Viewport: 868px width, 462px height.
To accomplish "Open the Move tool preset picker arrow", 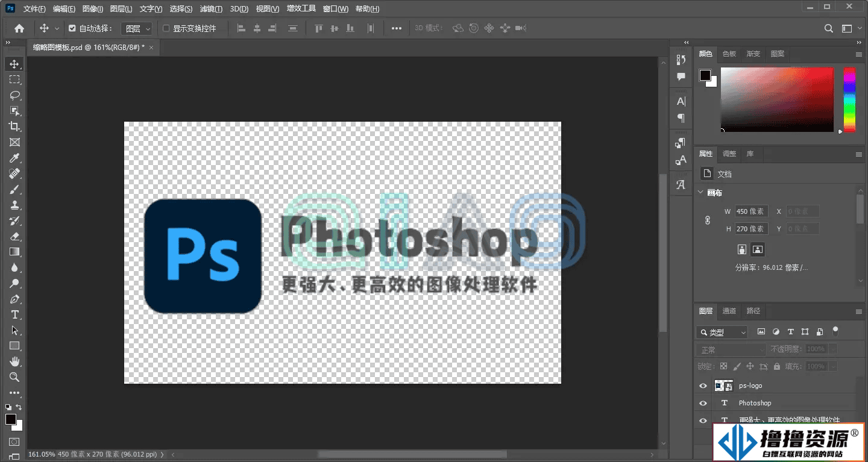I will (x=57, y=28).
